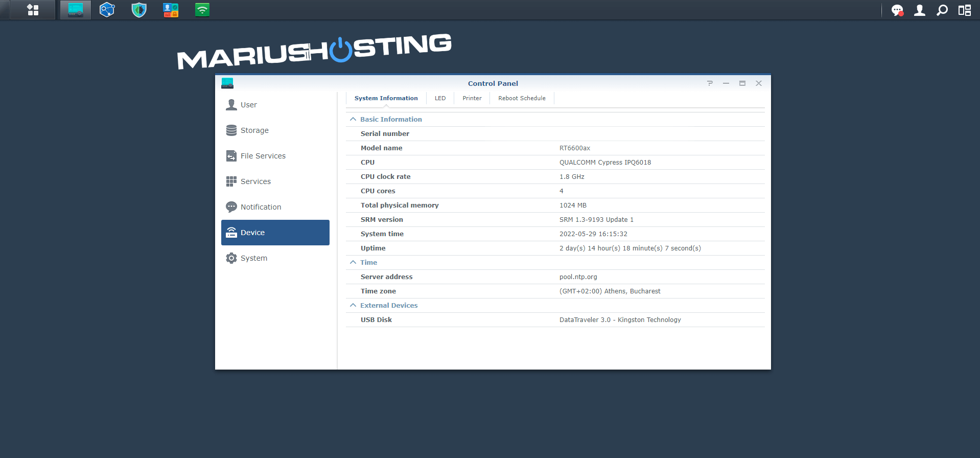The width and height of the screenshot is (980, 458).
Task: Minimize the Control Panel window
Action: (x=726, y=83)
